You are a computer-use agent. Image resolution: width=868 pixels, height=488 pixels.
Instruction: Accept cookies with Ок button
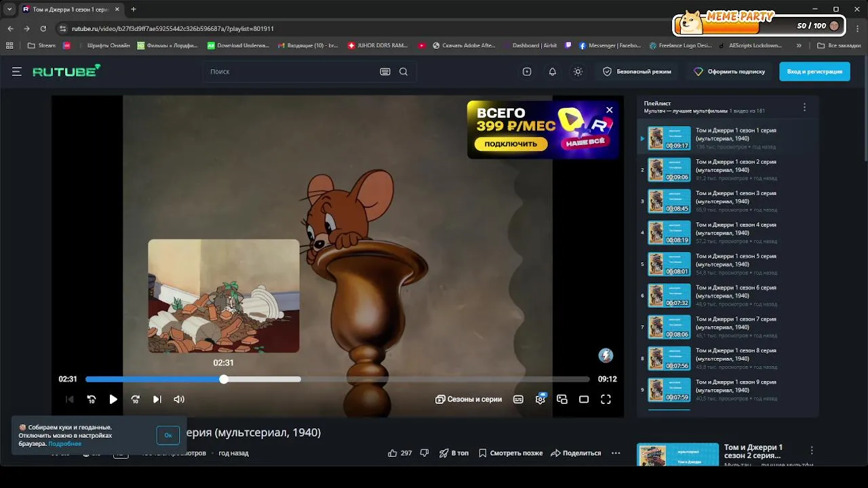[168, 435]
